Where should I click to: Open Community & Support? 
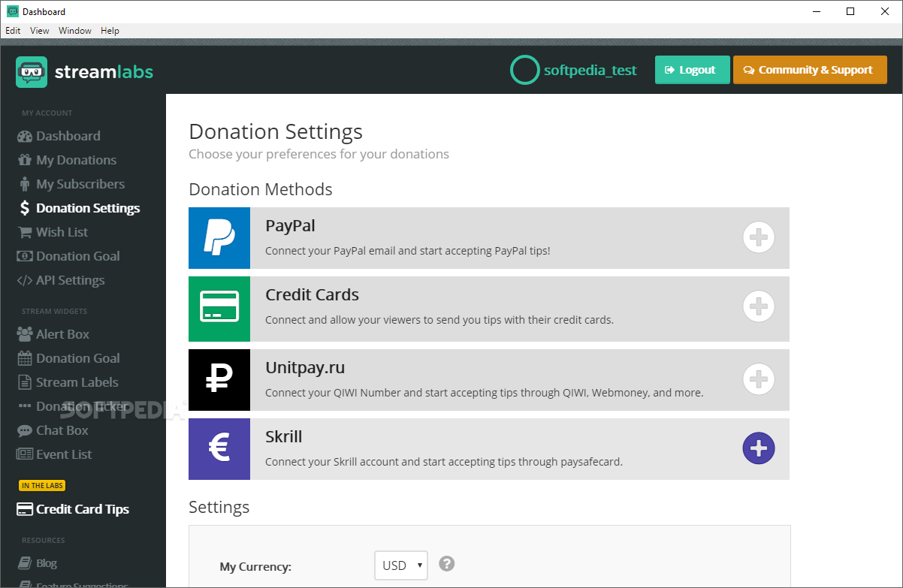tap(810, 70)
